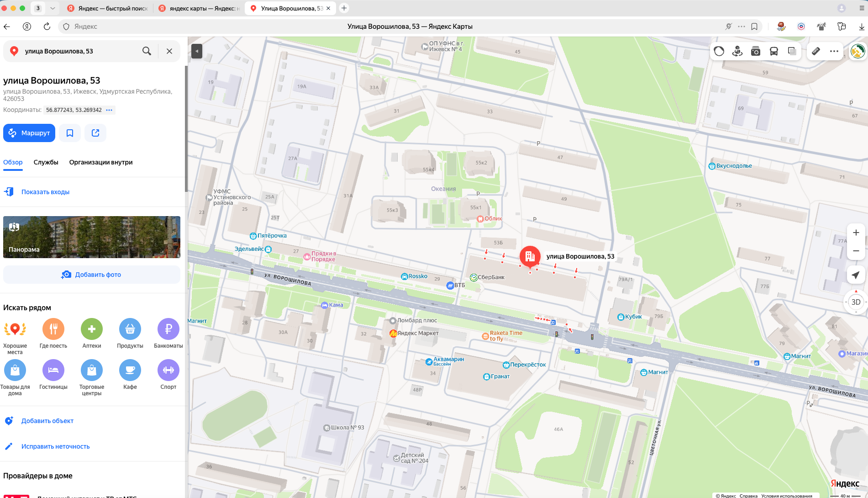Zoom out on the map with minus
Image resolution: width=868 pixels, height=498 pixels.
tap(856, 251)
